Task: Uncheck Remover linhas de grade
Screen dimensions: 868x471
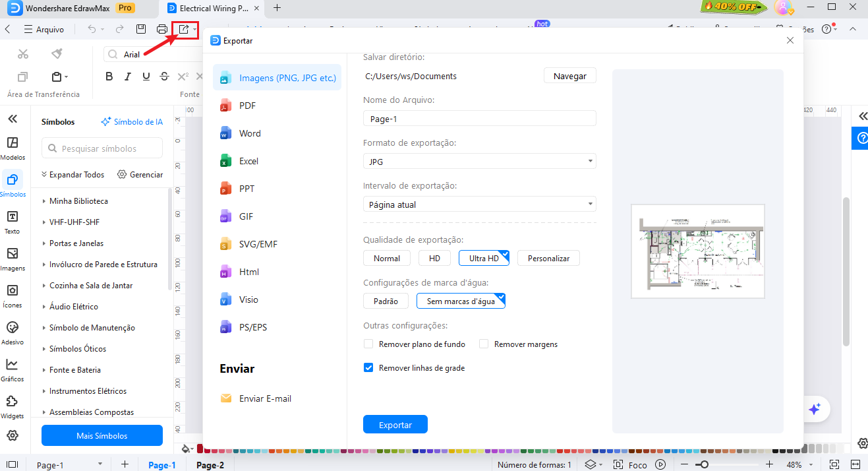Action: [369, 367]
